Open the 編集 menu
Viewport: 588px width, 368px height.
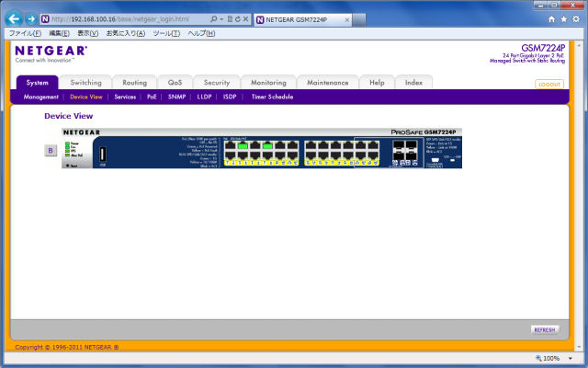coord(59,33)
